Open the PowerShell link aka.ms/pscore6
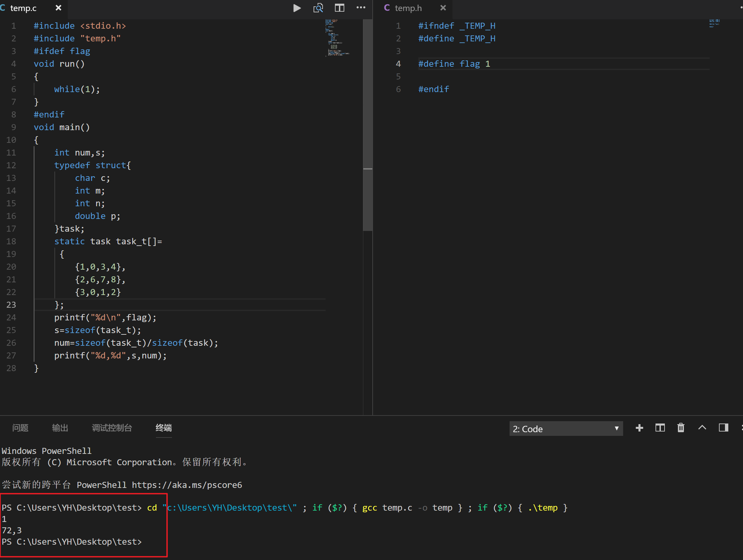The width and height of the screenshot is (743, 560). 187,485
